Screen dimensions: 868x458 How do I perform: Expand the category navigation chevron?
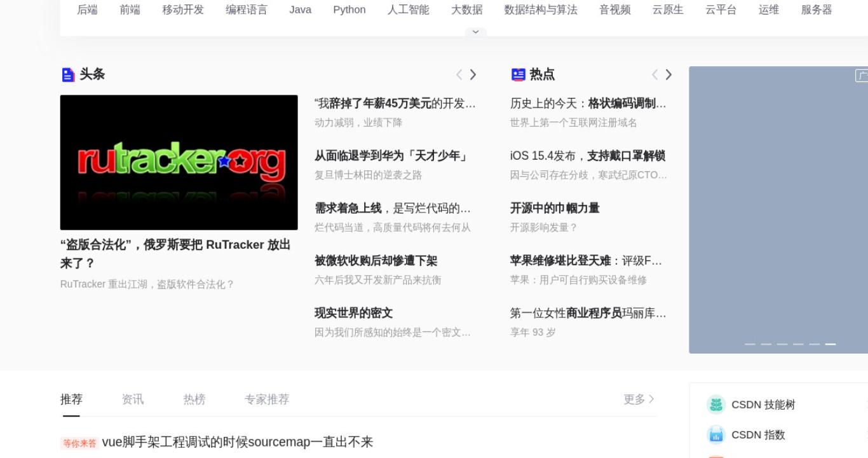475,32
